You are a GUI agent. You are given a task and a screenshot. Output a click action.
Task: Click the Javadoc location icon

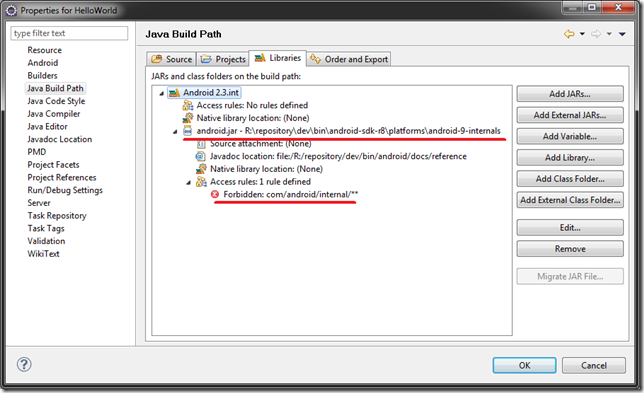click(x=200, y=156)
